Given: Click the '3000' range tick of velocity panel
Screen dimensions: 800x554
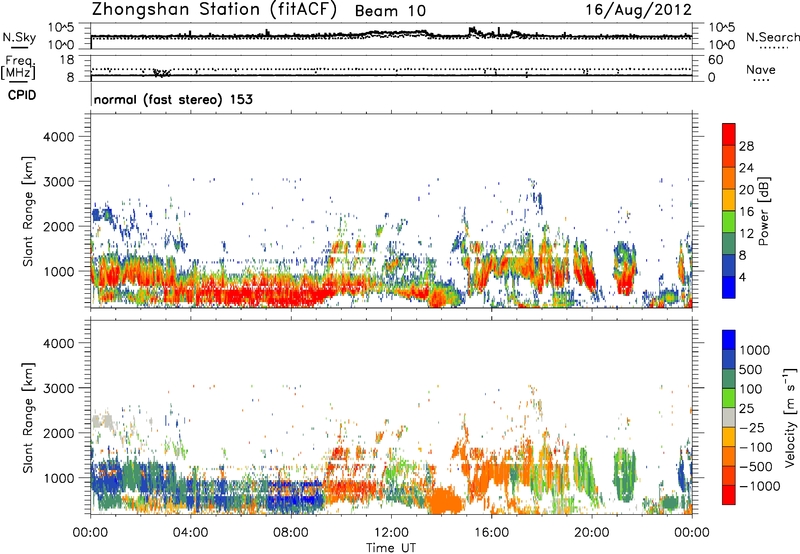Looking at the screenshot, I should tap(58, 388).
